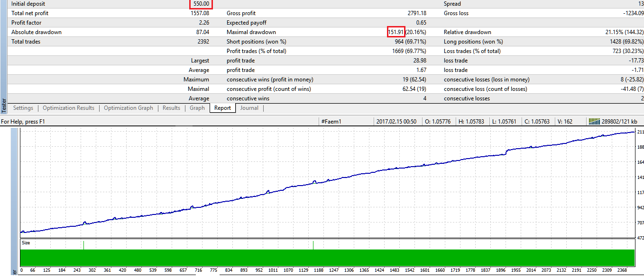
Task: Select the 'Maximal drawdown' label
Action: [x=251, y=32]
